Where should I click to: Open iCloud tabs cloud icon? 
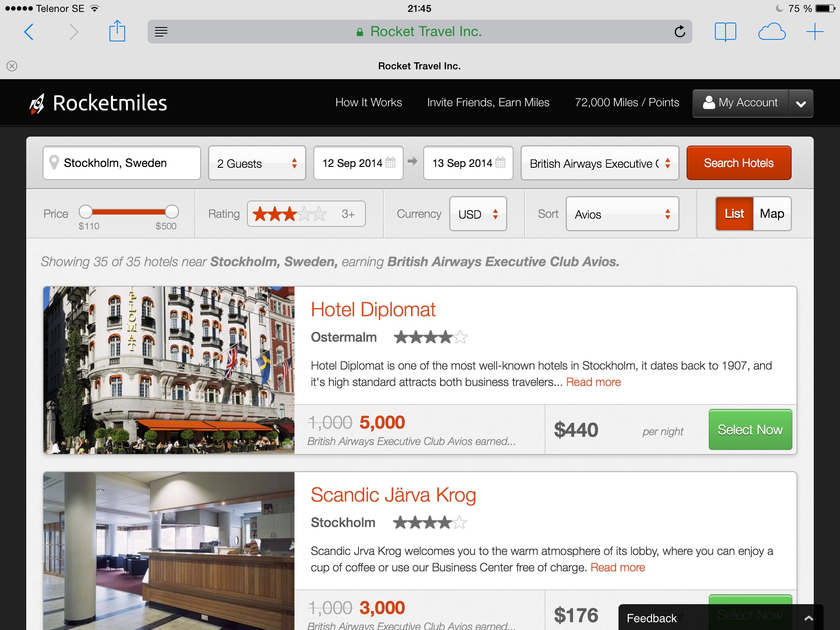pyautogui.click(x=772, y=32)
